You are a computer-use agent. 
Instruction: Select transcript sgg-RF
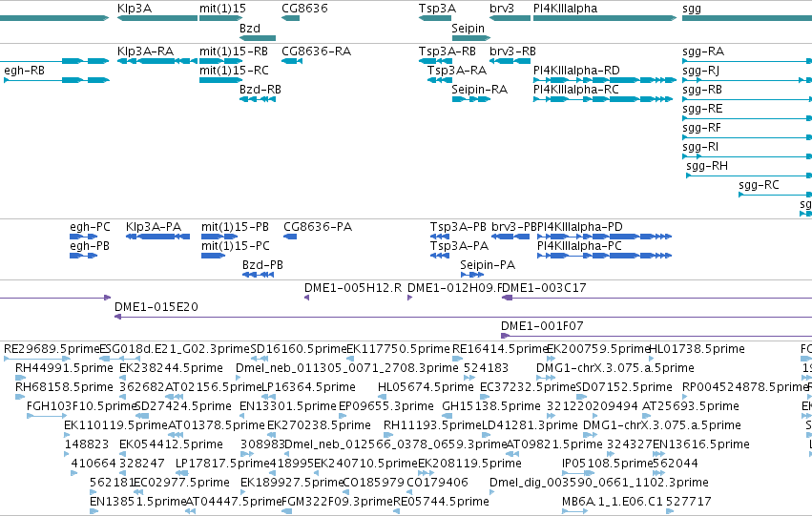tap(747, 137)
